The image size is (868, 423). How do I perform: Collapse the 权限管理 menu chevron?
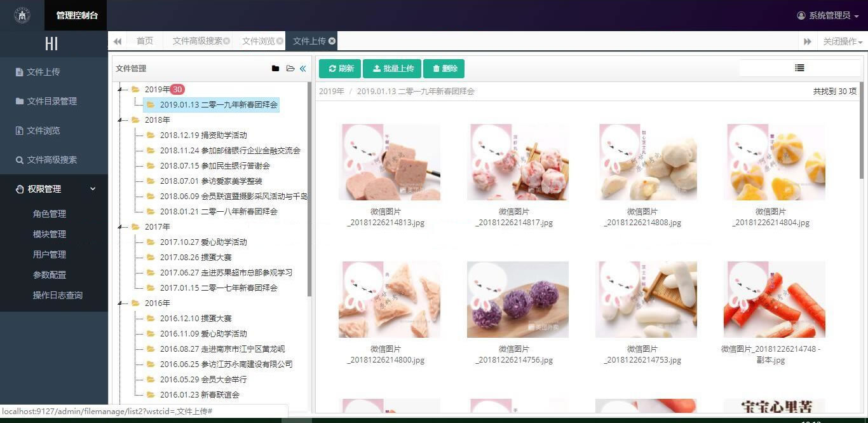click(93, 189)
